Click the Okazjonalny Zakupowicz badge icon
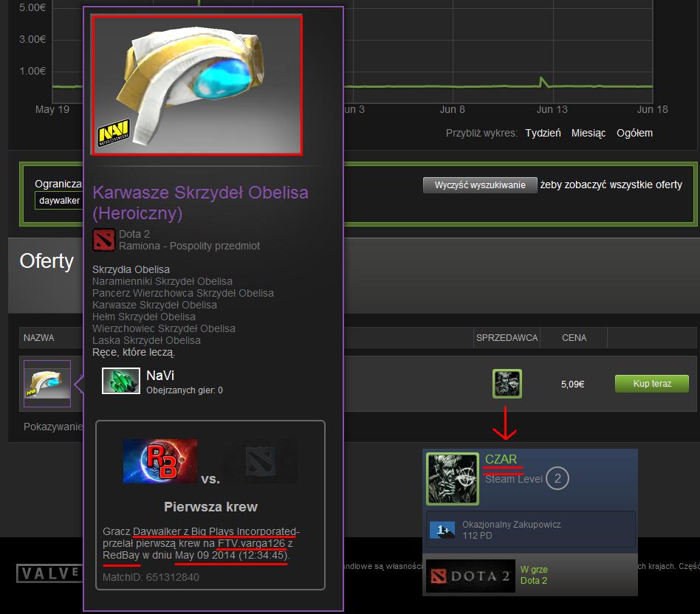700x614 pixels. click(x=442, y=530)
